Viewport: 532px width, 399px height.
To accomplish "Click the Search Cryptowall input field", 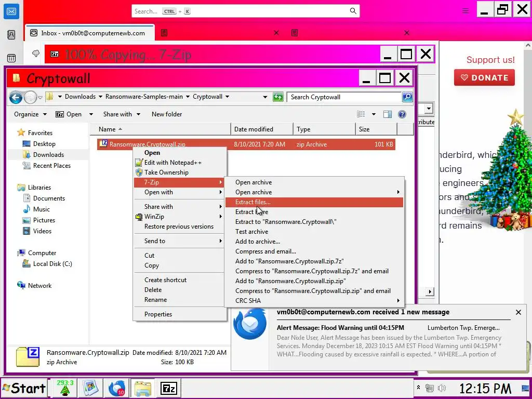I will 344,97.
